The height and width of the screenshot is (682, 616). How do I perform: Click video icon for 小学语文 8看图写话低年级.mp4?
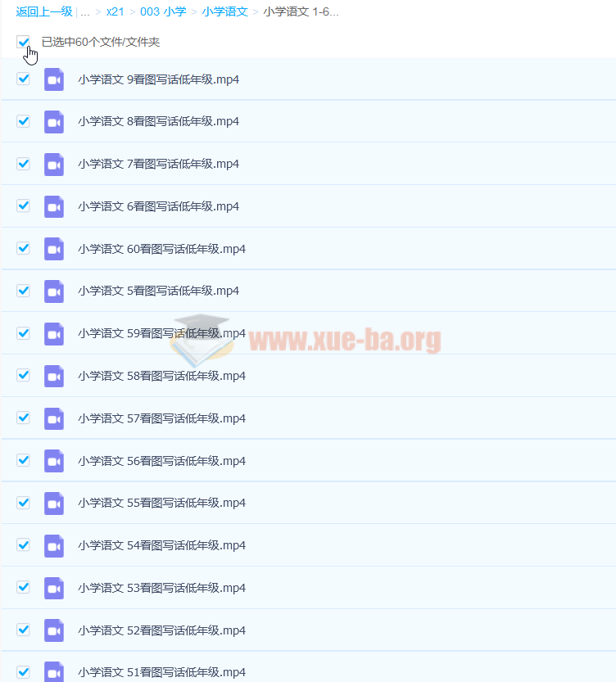point(54,122)
